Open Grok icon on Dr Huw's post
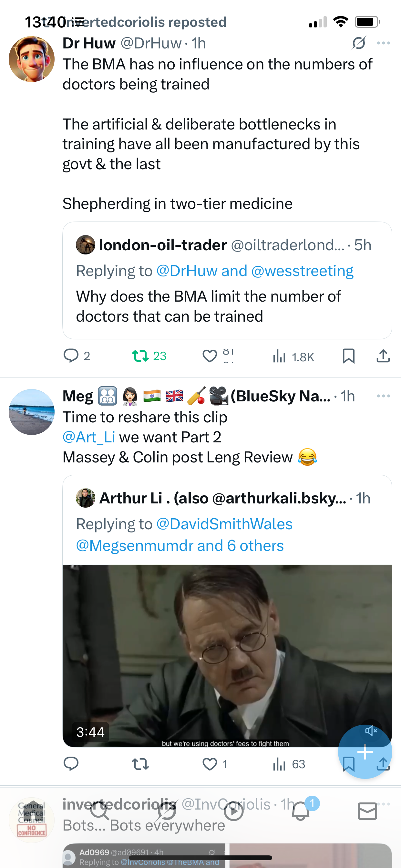The width and height of the screenshot is (401, 868). (359, 43)
